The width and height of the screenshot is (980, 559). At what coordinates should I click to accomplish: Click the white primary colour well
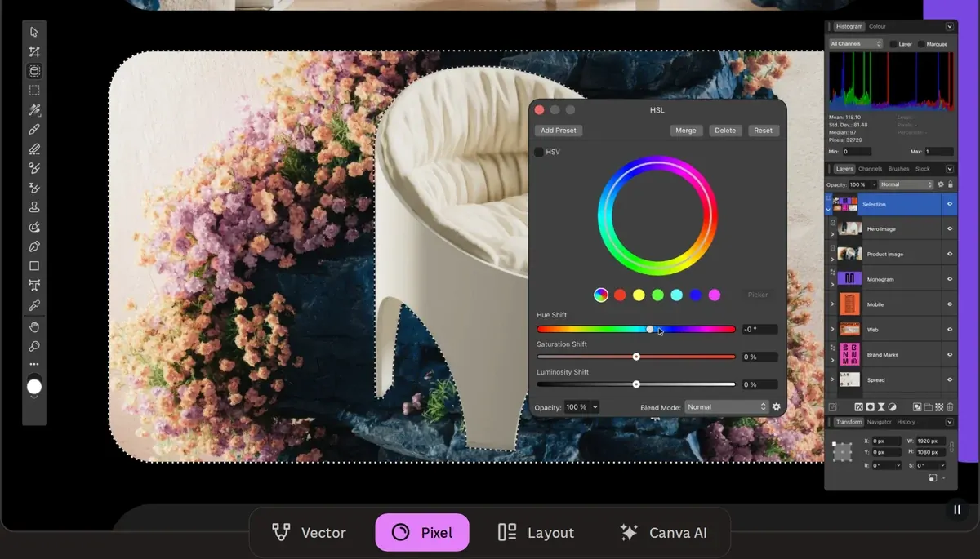(x=34, y=386)
